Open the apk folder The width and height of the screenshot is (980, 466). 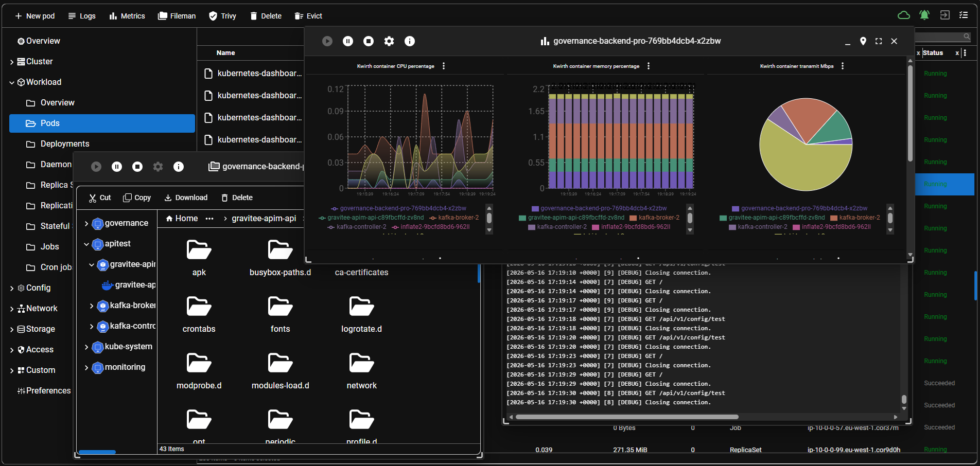click(x=199, y=258)
